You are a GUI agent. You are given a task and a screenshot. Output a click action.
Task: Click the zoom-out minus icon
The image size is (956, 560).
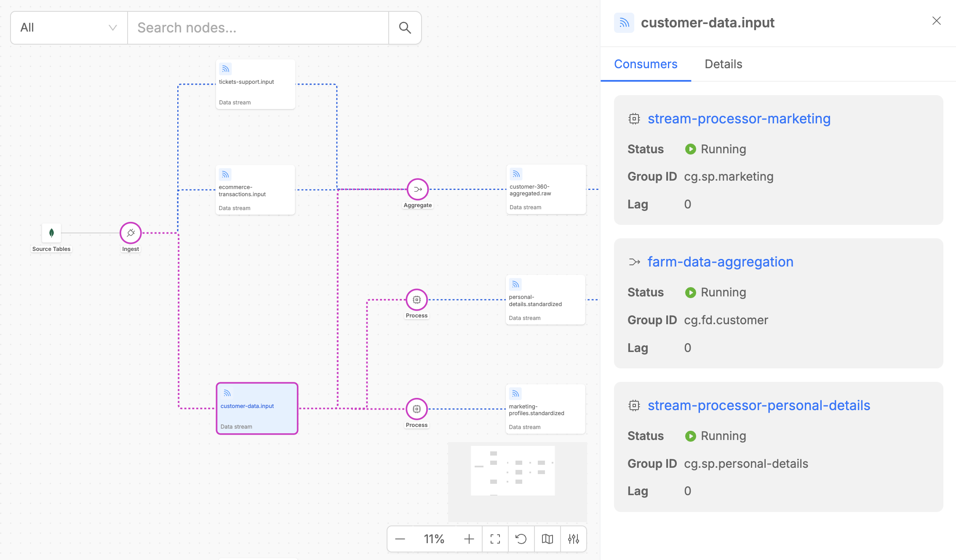400,539
